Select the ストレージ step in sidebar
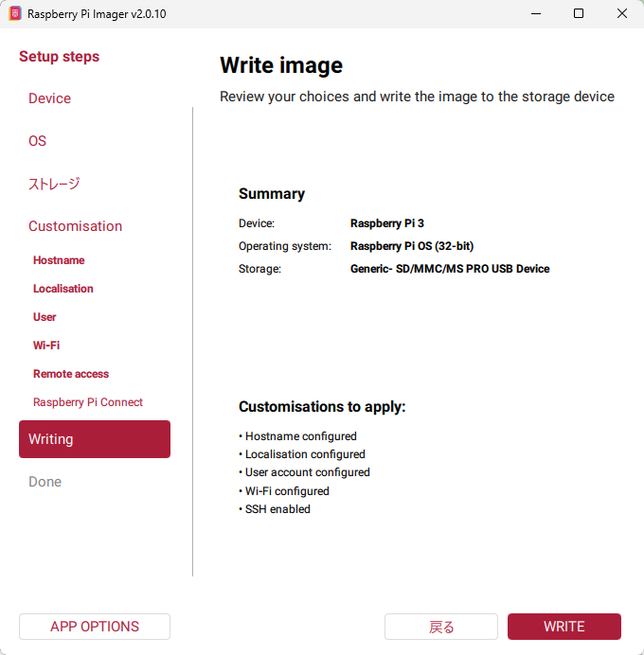 tap(54, 184)
